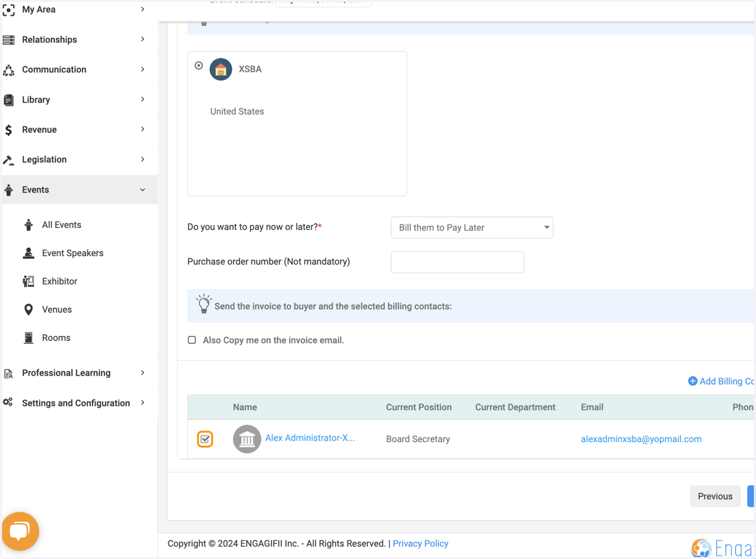Uncheck Alex Administrator billing contact checkbox
This screenshot has width=756, height=559.
(205, 439)
